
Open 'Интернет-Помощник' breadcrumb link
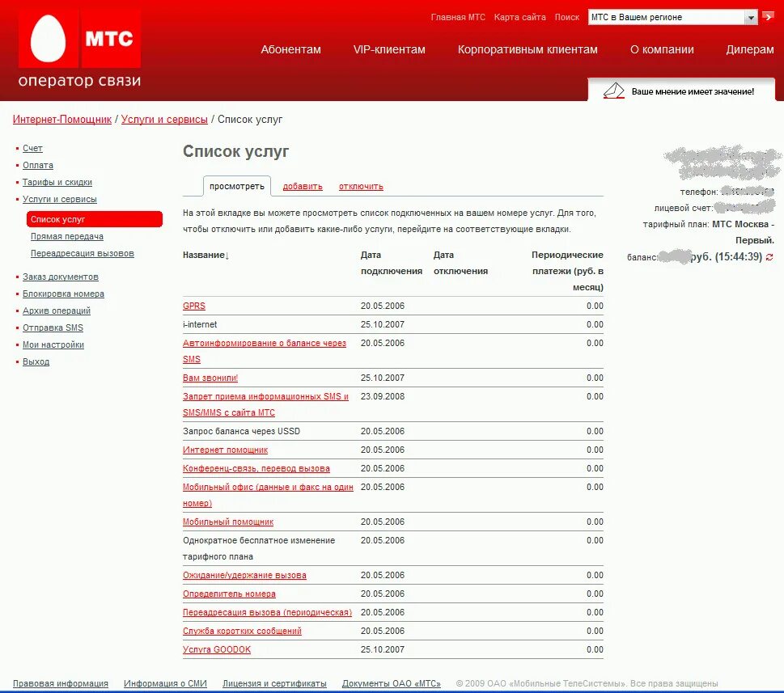click(x=62, y=120)
